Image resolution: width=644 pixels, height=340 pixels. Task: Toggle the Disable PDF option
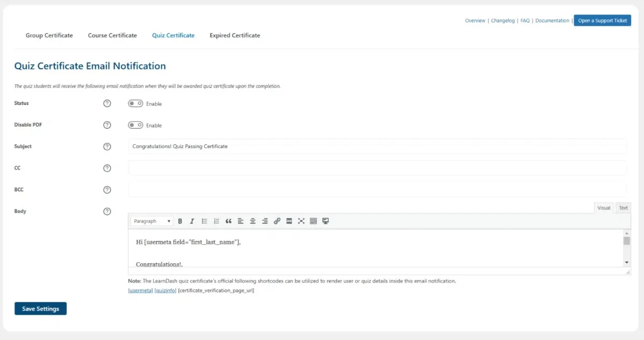(135, 125)
